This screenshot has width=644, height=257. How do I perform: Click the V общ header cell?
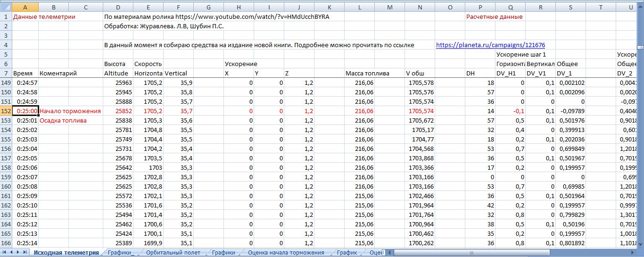click(x=420, y=73)
